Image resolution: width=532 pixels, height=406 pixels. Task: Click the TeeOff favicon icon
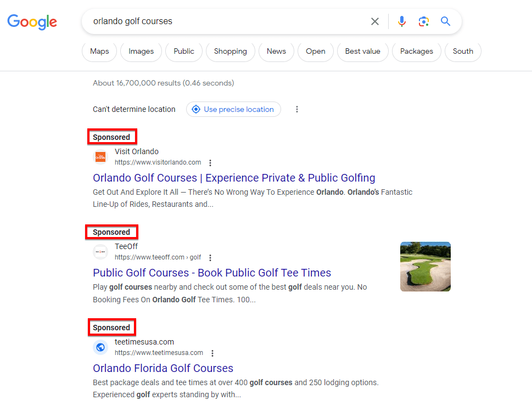(x=100, y=252)
